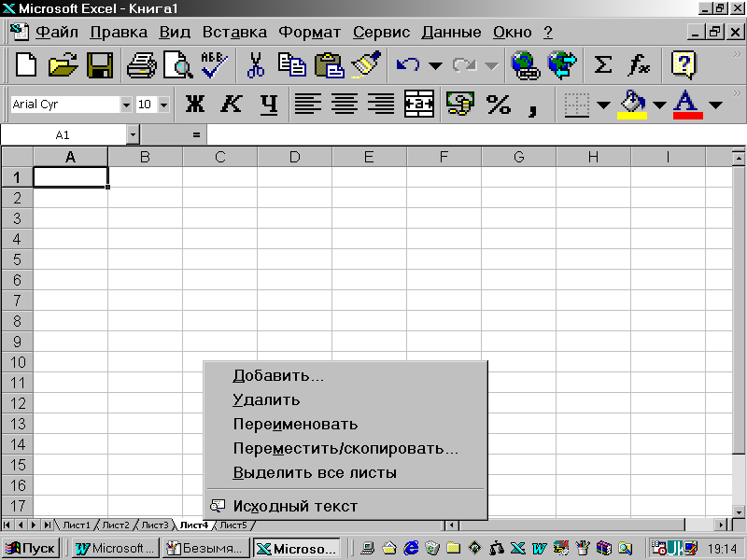The width and height of the screenshot is (747, 560).
Task: Align cell text to the left
Action: click(x=308, y=104)
